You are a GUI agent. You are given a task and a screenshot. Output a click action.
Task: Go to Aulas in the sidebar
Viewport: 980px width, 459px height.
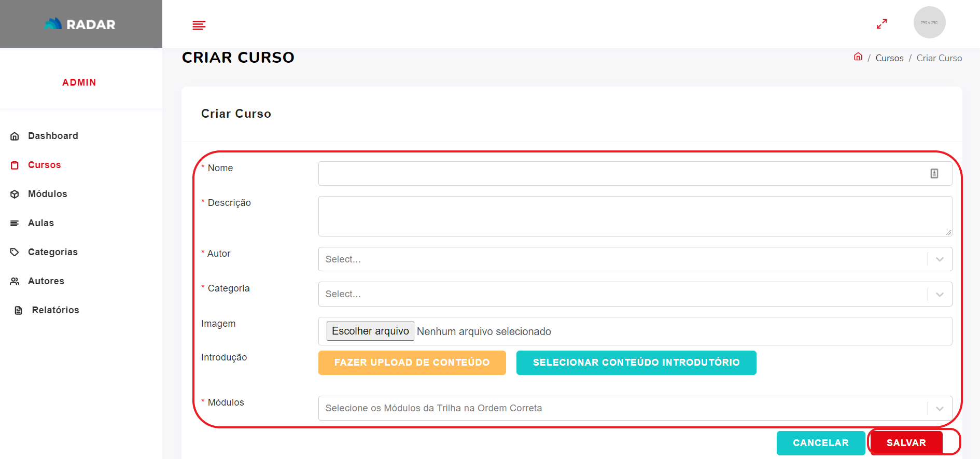(x=40, y=223)
